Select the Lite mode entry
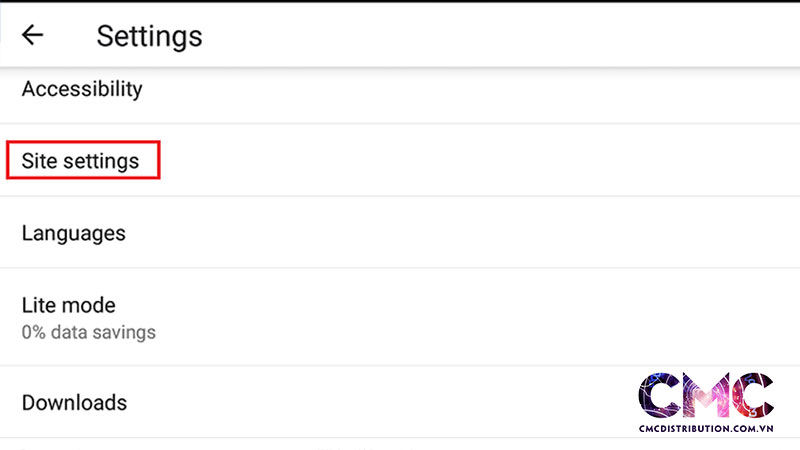The width and height of the screenshot is (800, 450). (69, 305)
